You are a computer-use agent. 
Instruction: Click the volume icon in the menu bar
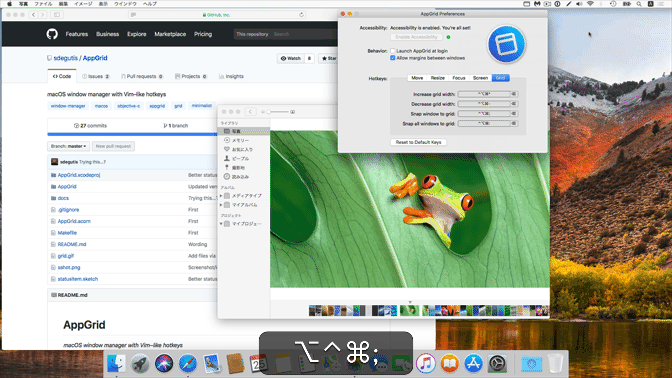coord(579,4)
